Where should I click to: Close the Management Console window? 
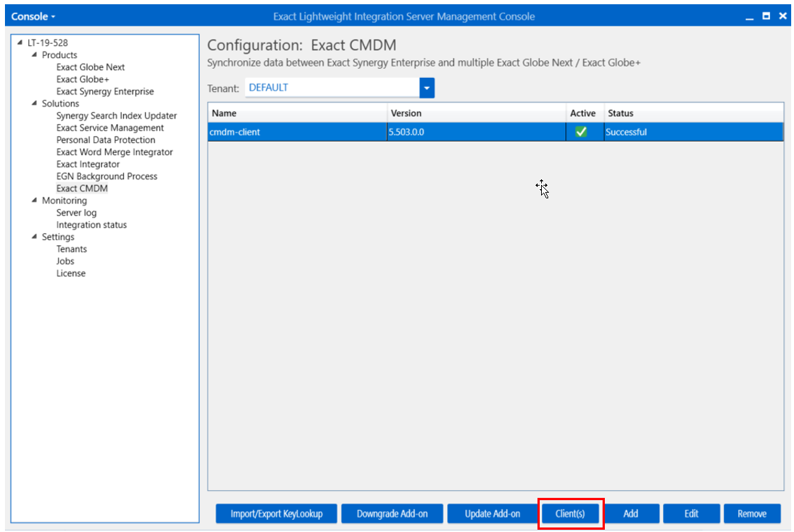tap(783, 16)
